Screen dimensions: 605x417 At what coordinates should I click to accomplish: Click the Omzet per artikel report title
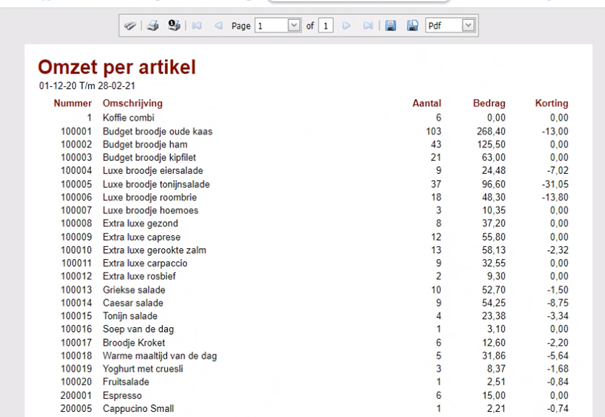[x=117, y=67]
